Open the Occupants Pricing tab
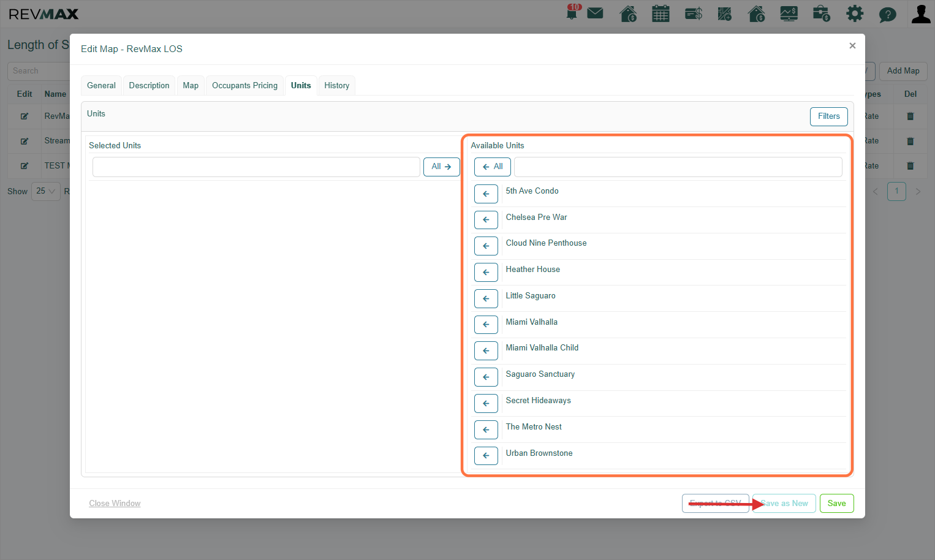Viewport: 935px width, 560px height. [244, 85]
